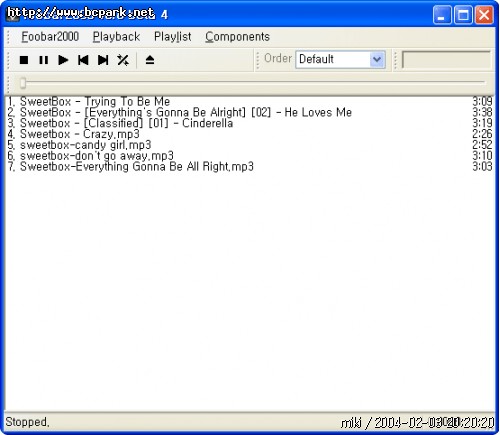
Task: Skip to the previous track
Action: 83,60
